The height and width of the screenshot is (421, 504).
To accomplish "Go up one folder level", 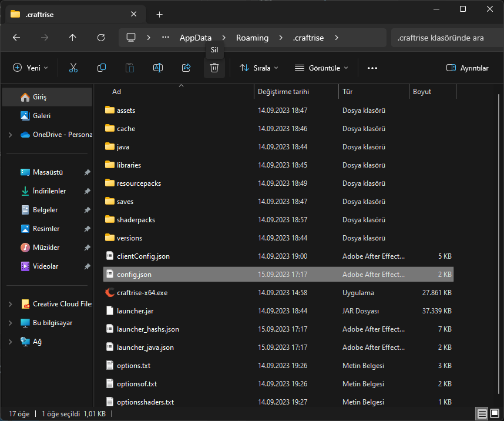I will pos(73,38).
